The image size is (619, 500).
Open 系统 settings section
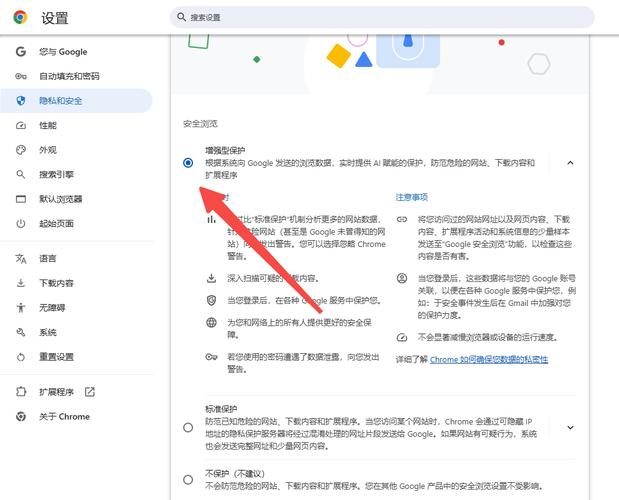[x=76, y=332]
